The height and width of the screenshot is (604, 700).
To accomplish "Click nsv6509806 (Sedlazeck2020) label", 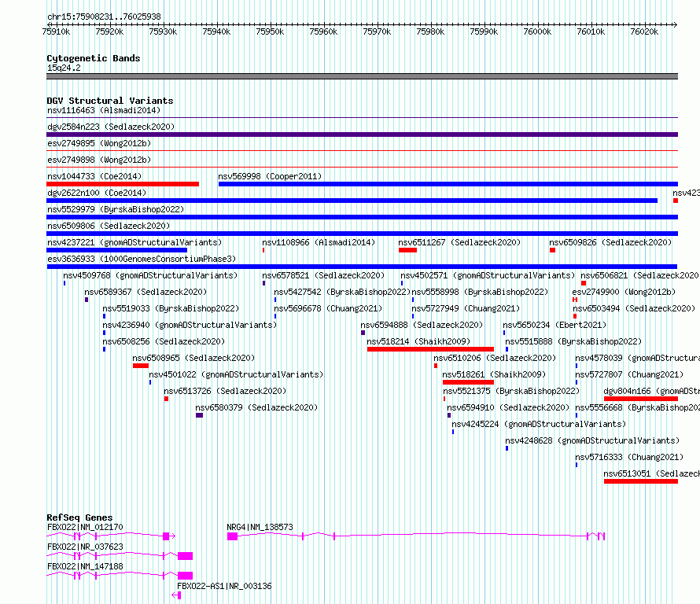I will [109, 226].
